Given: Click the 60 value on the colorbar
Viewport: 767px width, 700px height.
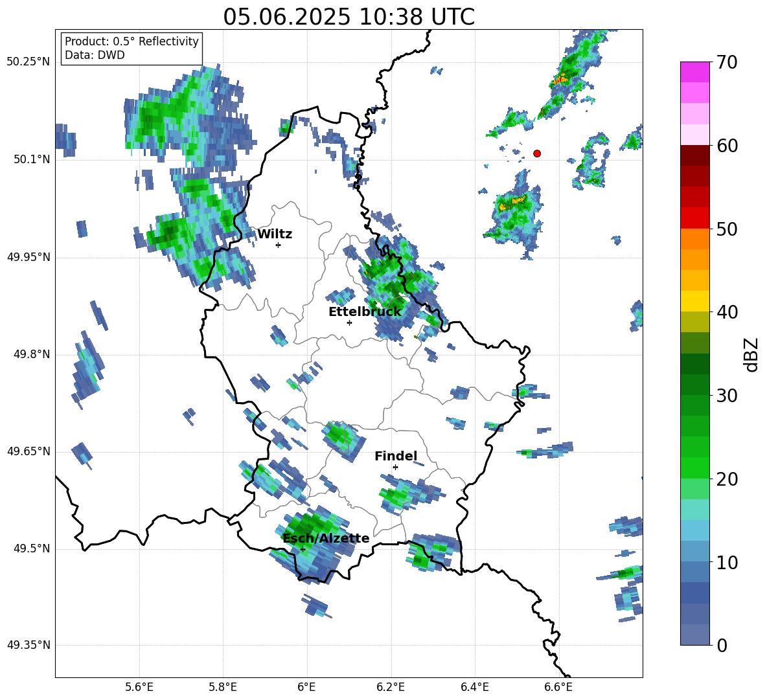Looking at the screenshot, I should [727, 146].
